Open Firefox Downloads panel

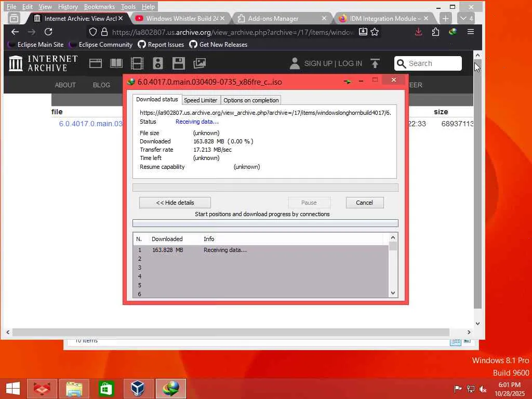(x=418, y=32)
